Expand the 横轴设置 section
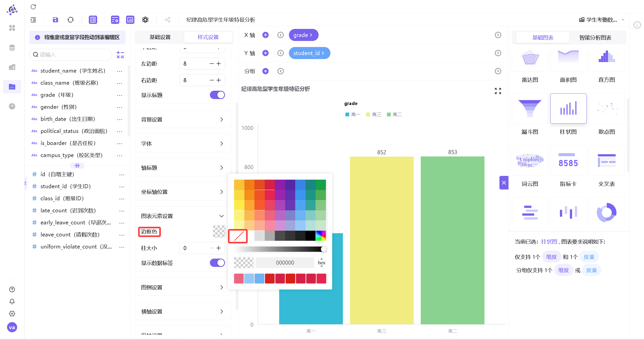The height and width of the screenshot is (340, 644). [x=183, y=311]
